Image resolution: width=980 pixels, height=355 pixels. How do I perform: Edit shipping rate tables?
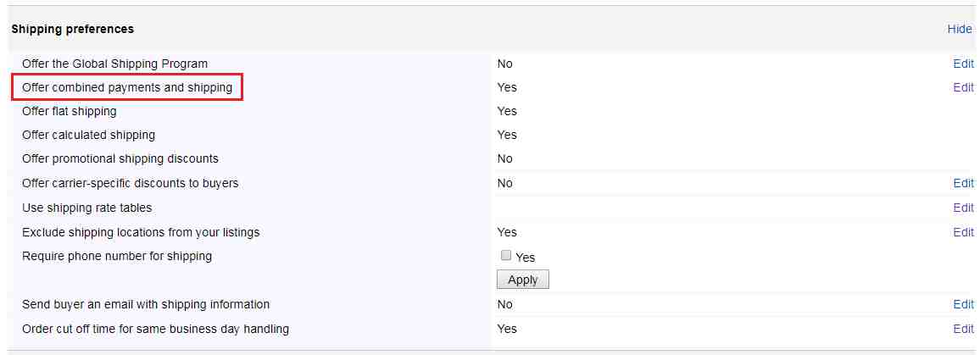point(963,208)
